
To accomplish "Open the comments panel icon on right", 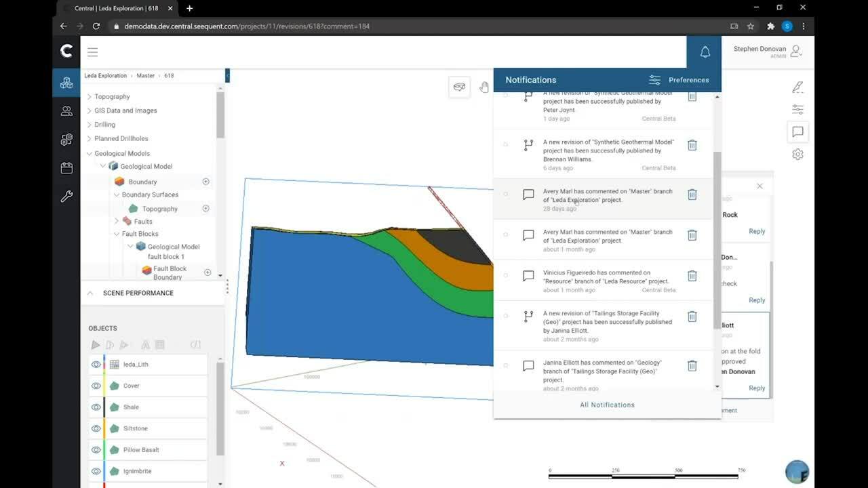I will pos(797,131).
